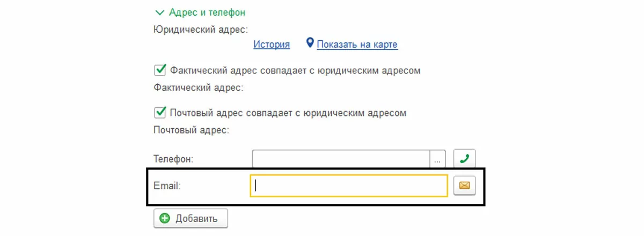Focus the Телефон input field
The image size is (644, 236).
click(341, 159)
